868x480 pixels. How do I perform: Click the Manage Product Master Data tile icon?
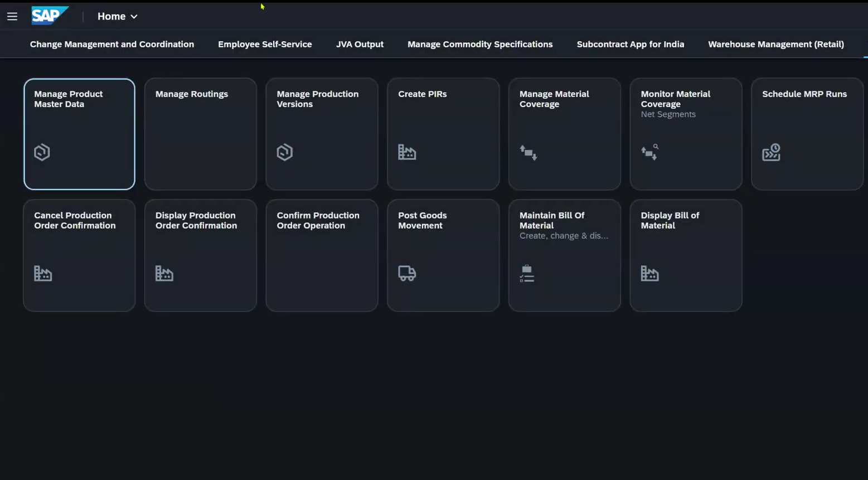coord(42,152)
